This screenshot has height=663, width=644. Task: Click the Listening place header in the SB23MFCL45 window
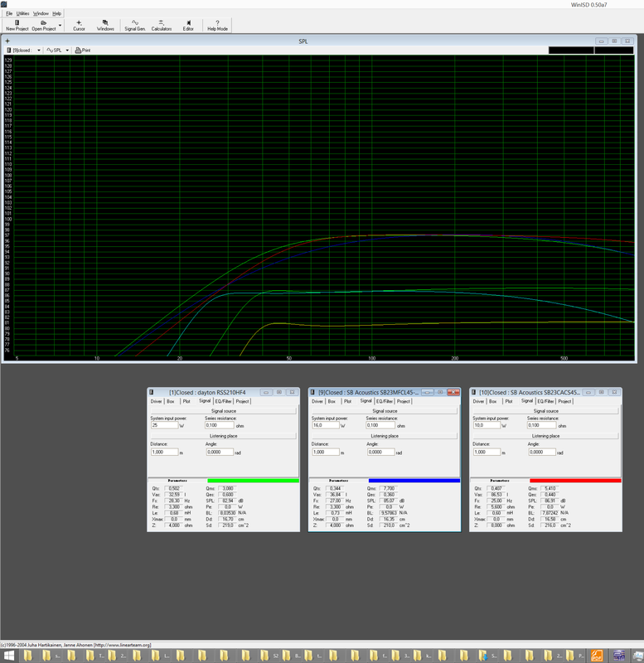(x=385, y=436)
